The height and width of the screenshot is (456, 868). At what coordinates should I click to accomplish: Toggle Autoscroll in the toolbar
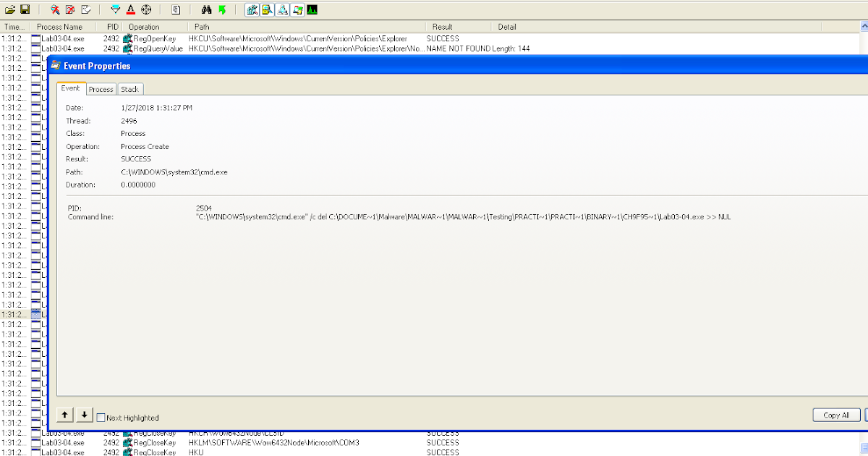[70, 9]
